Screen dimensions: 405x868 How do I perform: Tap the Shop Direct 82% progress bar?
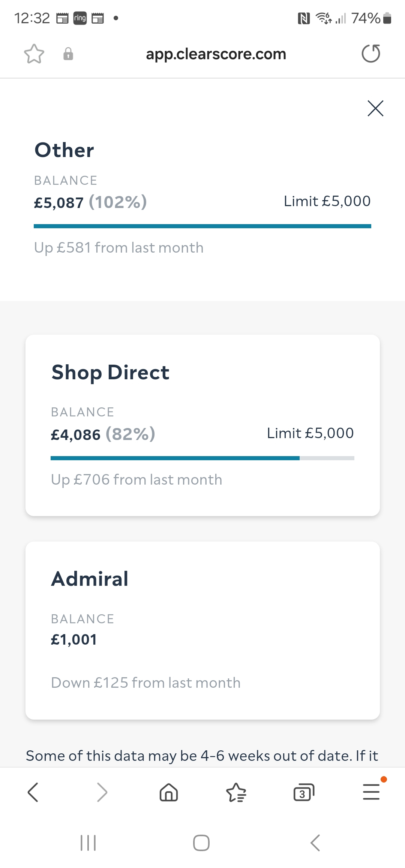[x=202, y=458]
